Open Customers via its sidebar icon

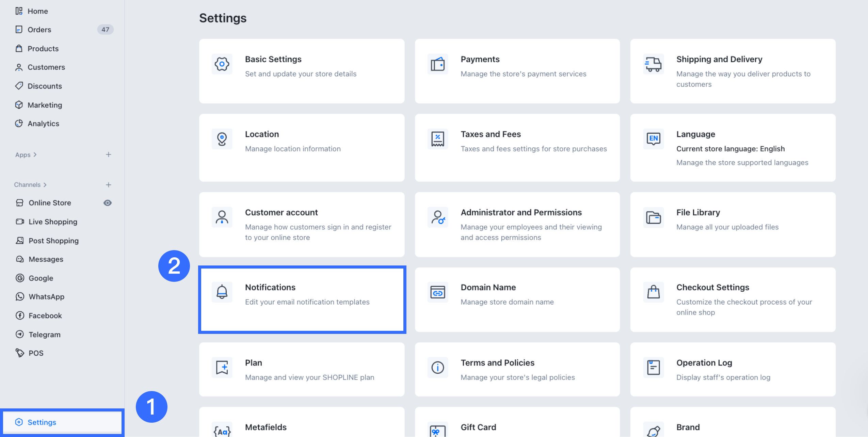(19, 67)
